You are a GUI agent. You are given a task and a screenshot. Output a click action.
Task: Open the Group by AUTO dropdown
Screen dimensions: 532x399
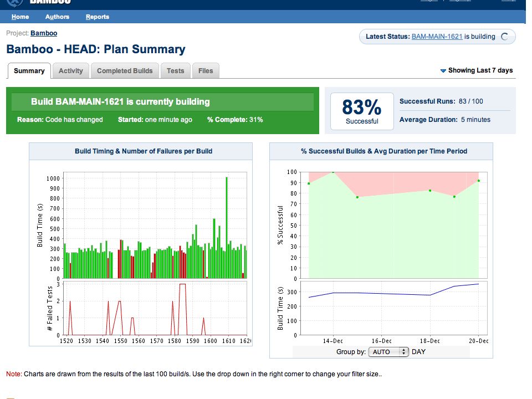coord(388,352)
